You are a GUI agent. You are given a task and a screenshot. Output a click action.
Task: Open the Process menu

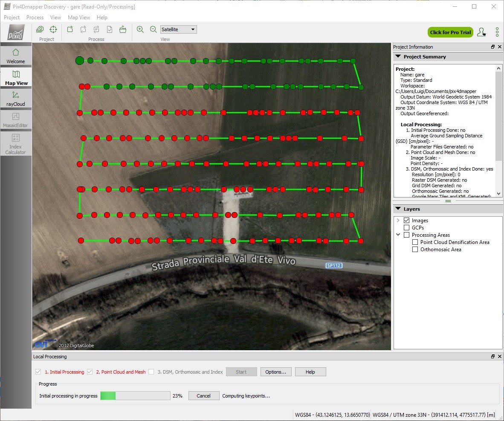click(35, 17)
